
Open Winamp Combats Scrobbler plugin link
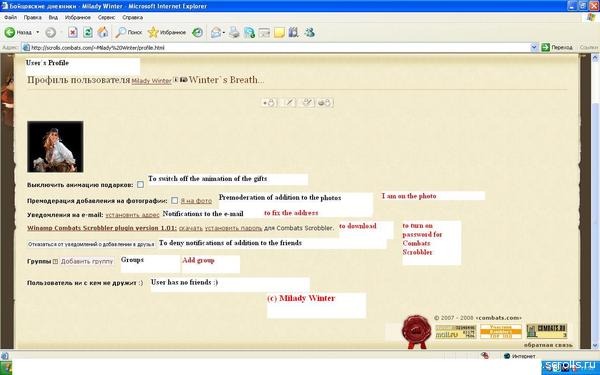[x=102, y=228]
